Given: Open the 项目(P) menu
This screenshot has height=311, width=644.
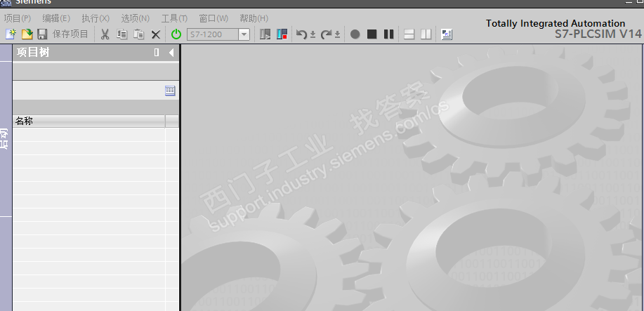Looking at the screenshot, I should coord(18,18).
